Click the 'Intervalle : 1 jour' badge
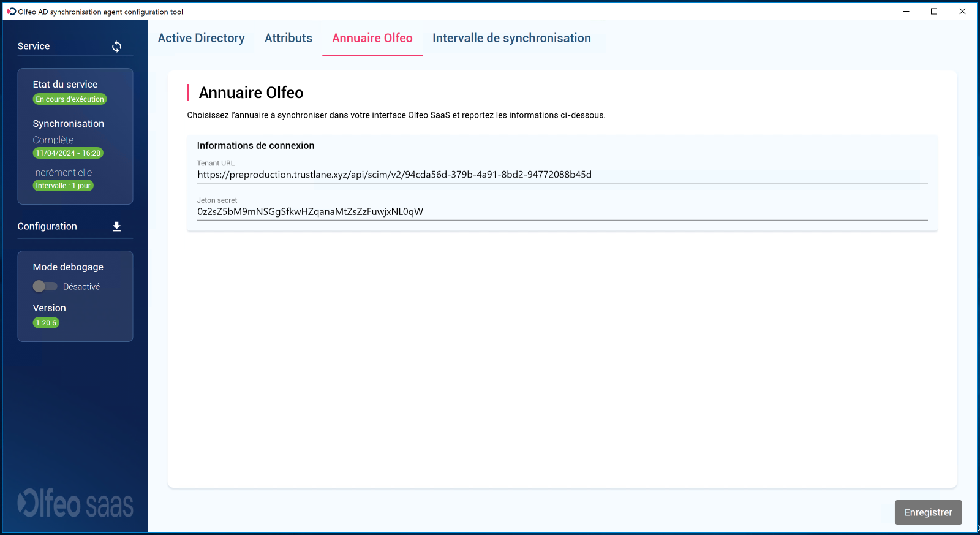Viewport: 980px width, 535px height. point(63,186)
